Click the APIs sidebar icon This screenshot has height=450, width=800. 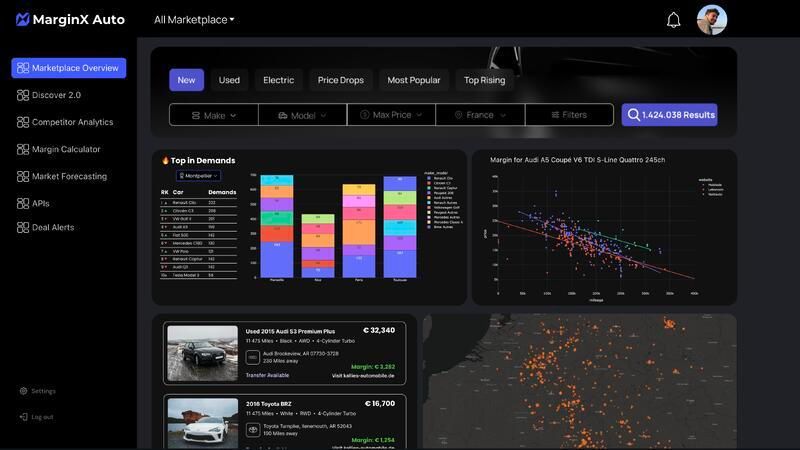click(23, 203)
